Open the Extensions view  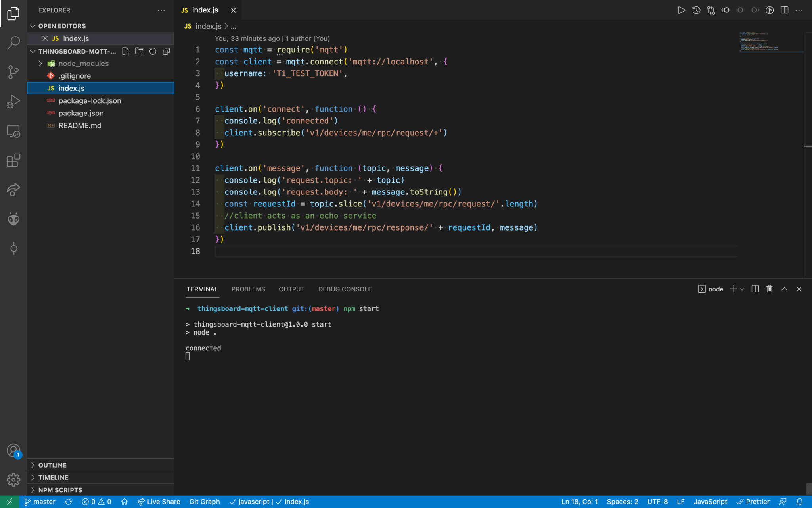(x=13, y=160)
